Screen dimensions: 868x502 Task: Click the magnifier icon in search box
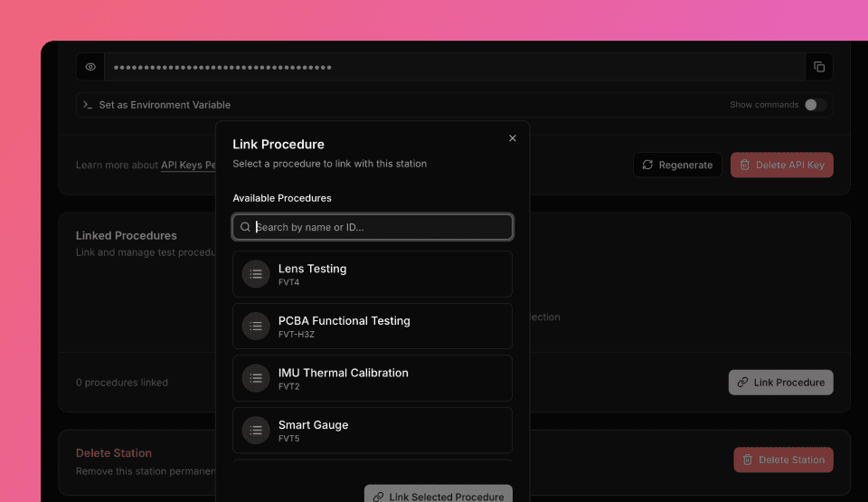point(246,227)
